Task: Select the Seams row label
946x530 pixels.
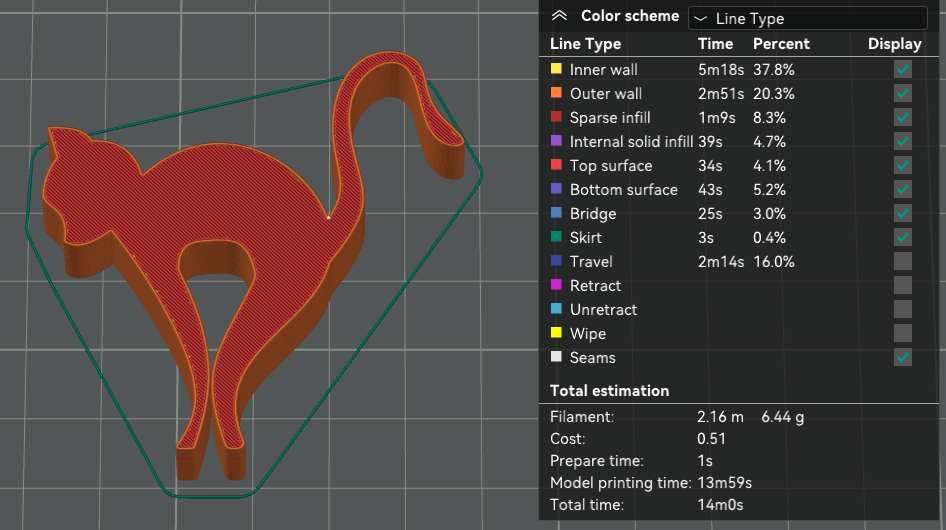Action: [x=592, y=358]
